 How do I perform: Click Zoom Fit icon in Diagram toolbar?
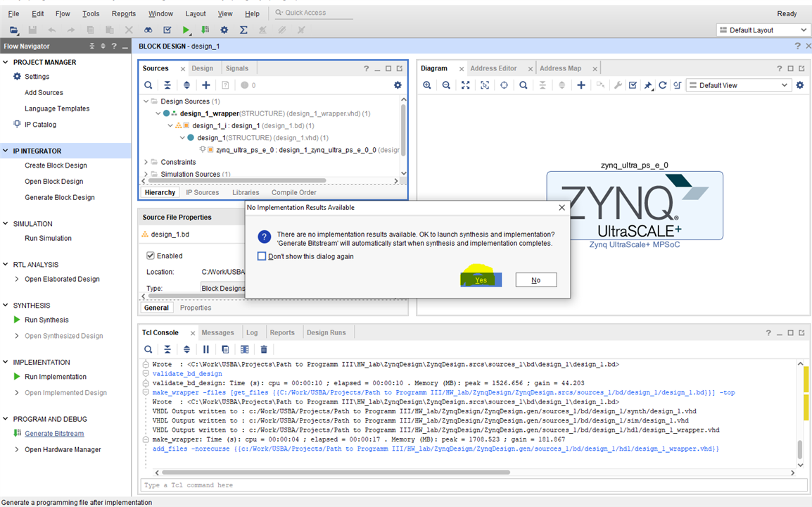tap(466, 85)
